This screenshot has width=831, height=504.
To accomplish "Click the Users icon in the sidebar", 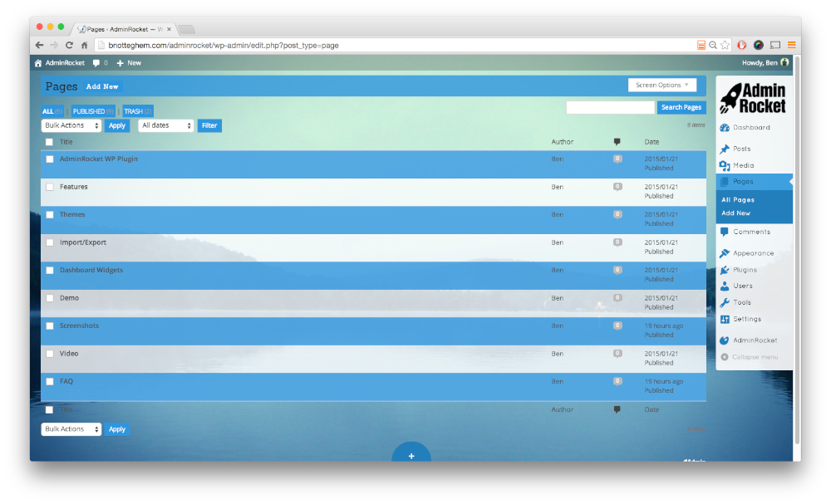I will (x=725, y=286).
